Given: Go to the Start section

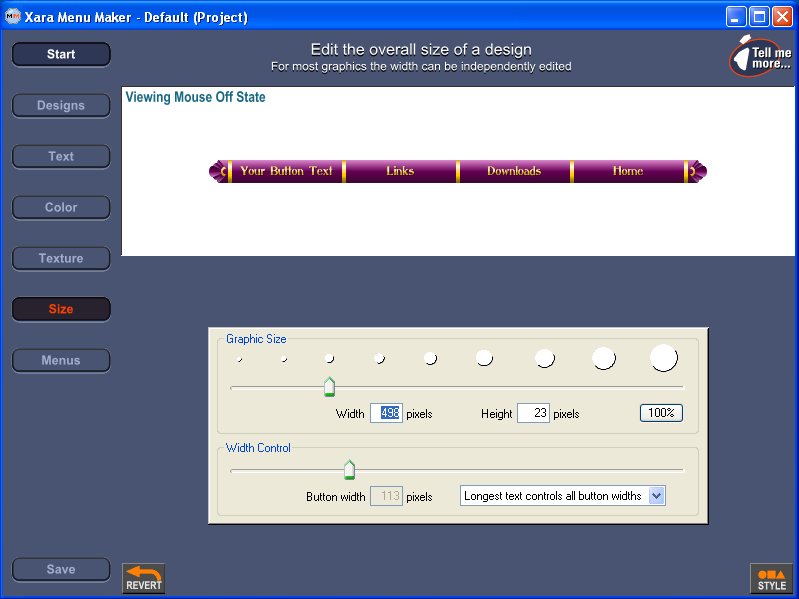Looking at the screenshot, I should [61, 55].
